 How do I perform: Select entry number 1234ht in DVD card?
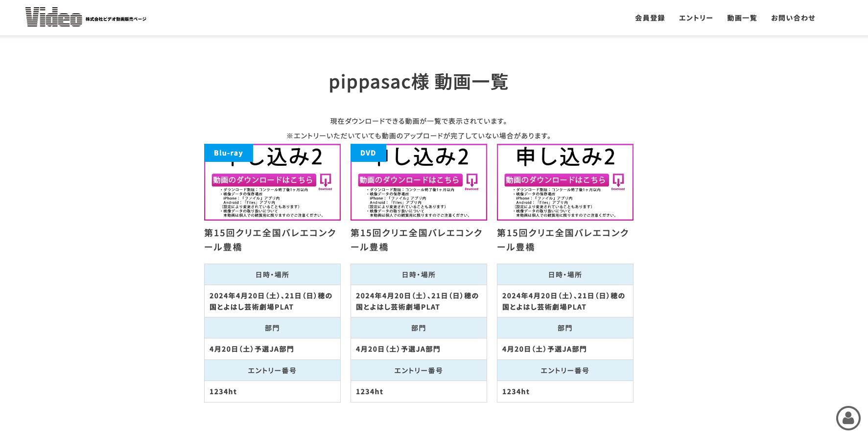tap(370, 392)
